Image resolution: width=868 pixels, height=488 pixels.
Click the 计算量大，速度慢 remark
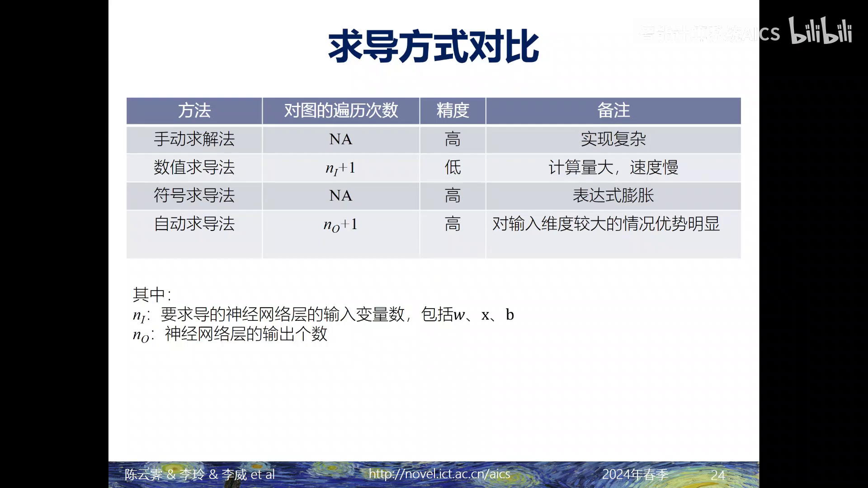[613, 168]
